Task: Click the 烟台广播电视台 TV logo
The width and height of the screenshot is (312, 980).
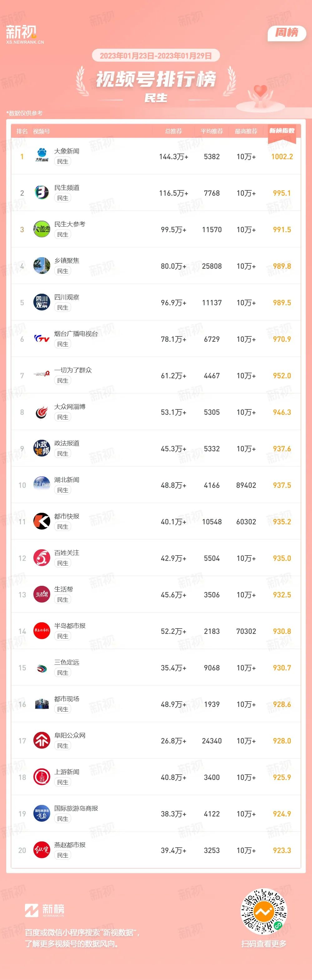Action: [42, 339]
